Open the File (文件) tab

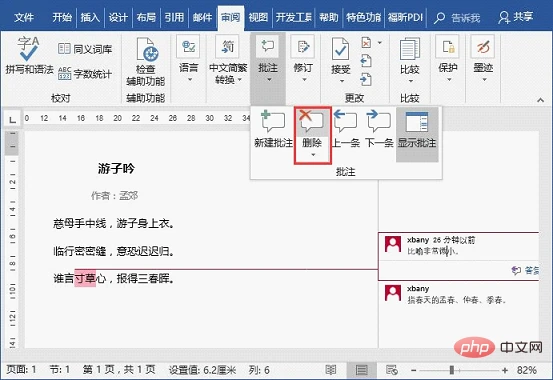click(x=24, y=17)
